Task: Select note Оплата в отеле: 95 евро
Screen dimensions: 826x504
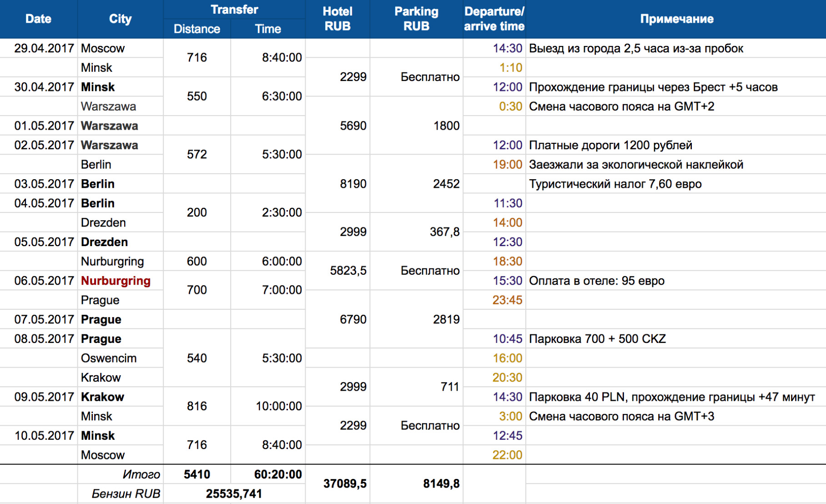Action: pyautogui.click(x=676, y=281)
